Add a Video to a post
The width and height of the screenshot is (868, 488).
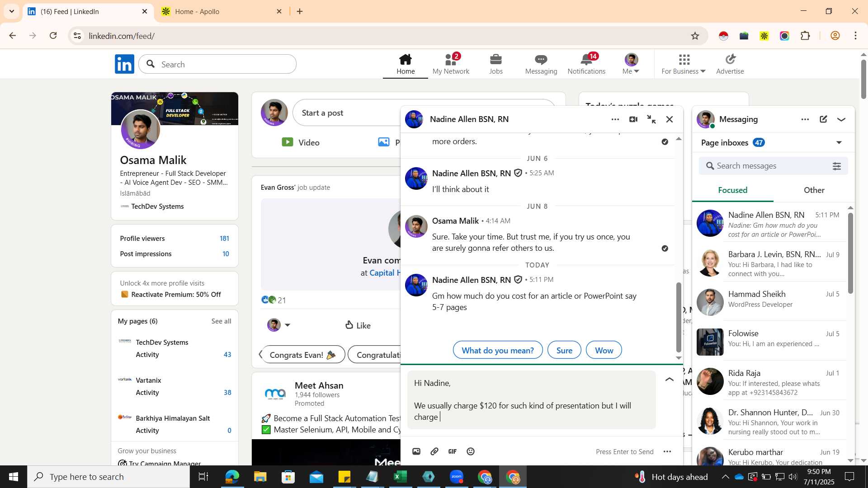pyautogui.click(x=301, y=142)
